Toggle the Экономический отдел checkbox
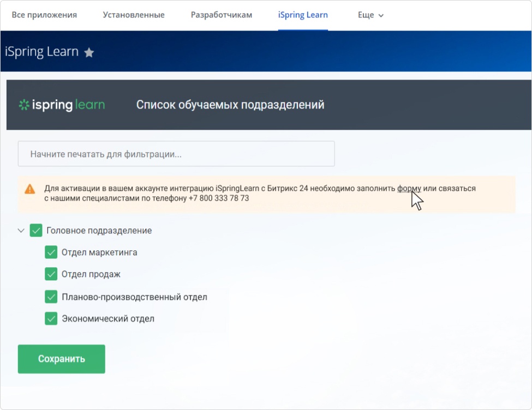Screen dimensions: 532x410 pos(51,319)
